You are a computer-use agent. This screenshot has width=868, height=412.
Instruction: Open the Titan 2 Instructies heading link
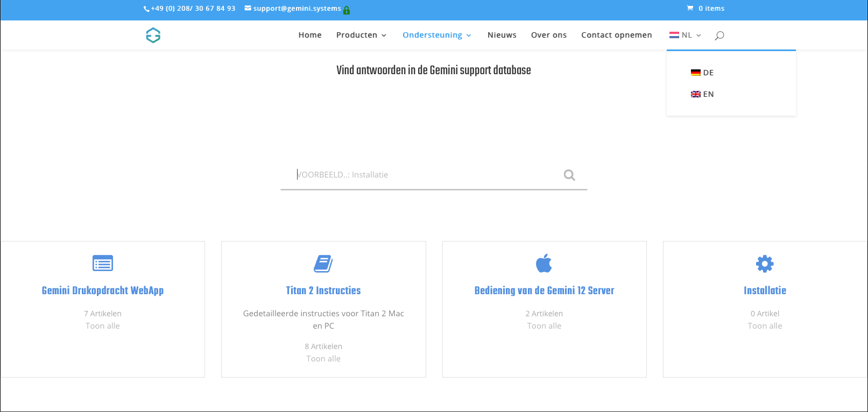[x=323, y=290]
